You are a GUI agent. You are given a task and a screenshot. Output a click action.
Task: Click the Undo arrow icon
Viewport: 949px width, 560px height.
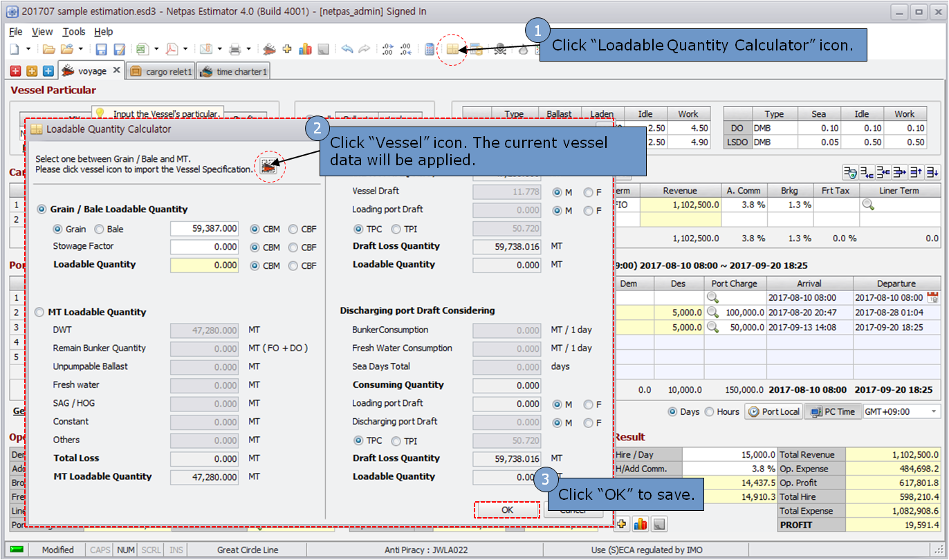point(347,50)
